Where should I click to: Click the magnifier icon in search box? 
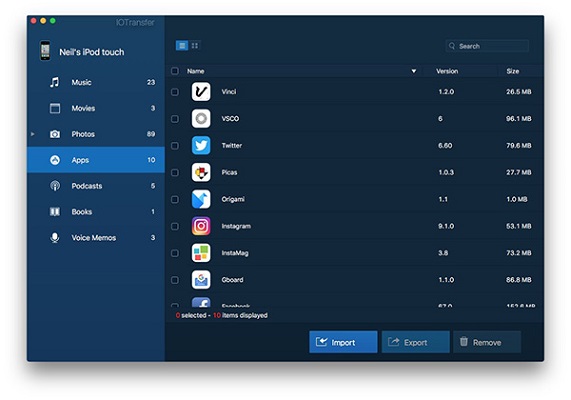point(452,46)
